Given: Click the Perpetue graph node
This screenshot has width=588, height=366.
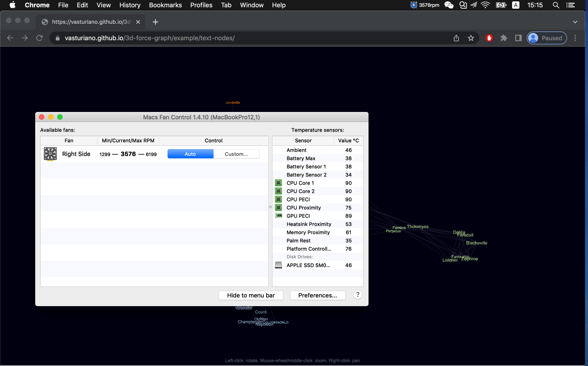Looking at the screenshot, I should point(393,231).
